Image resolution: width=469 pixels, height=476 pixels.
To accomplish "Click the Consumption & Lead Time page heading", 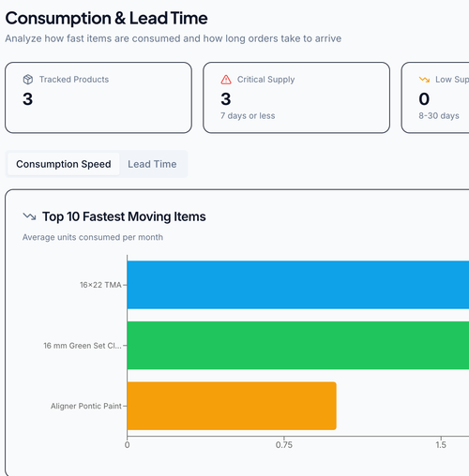I will (106, 18).
